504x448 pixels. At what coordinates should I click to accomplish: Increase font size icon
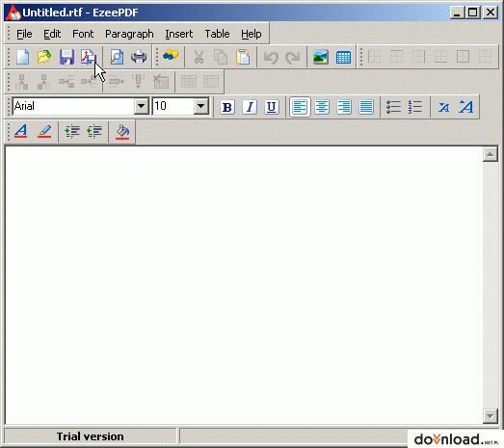tap(466, 107)
